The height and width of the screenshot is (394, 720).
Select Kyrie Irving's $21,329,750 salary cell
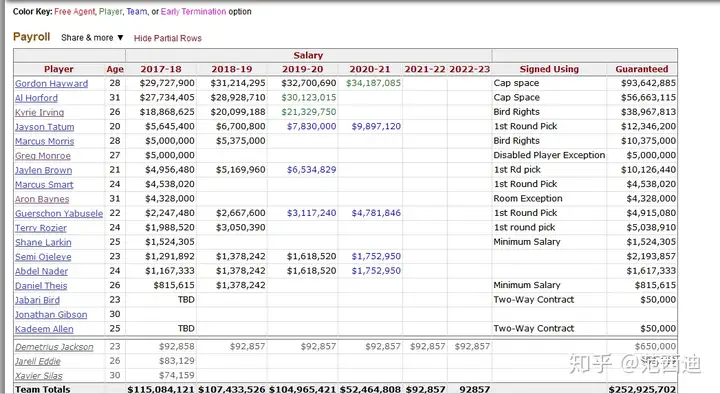click(x=309, y=112)
